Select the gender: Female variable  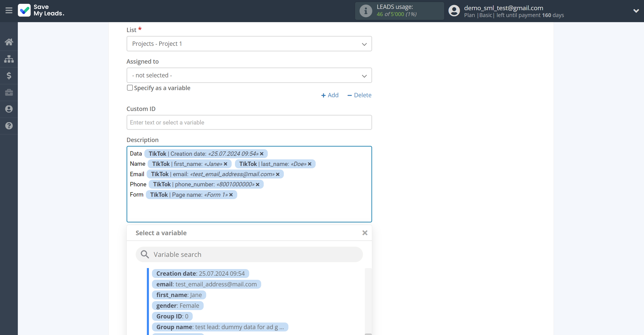[178, 306]
